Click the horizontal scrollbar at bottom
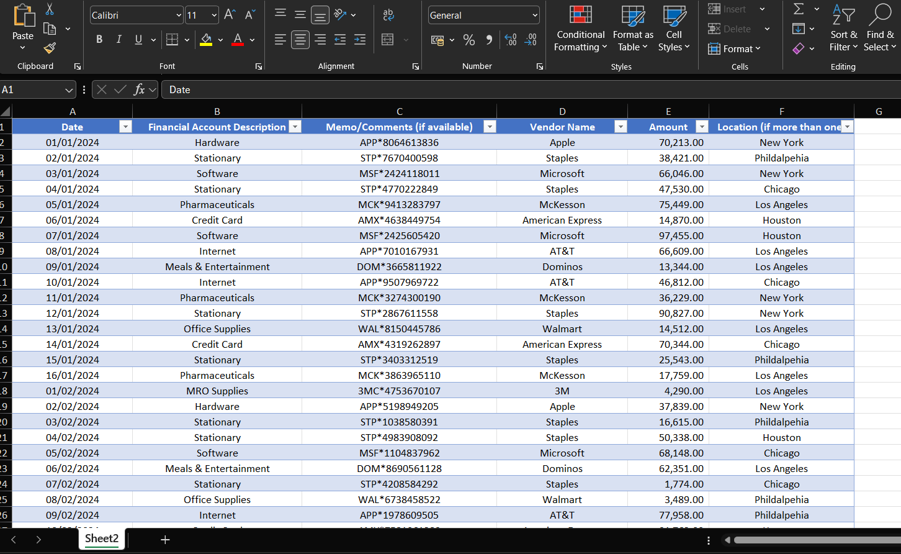The width and height of the screenshot is (901, 554). 816,540
